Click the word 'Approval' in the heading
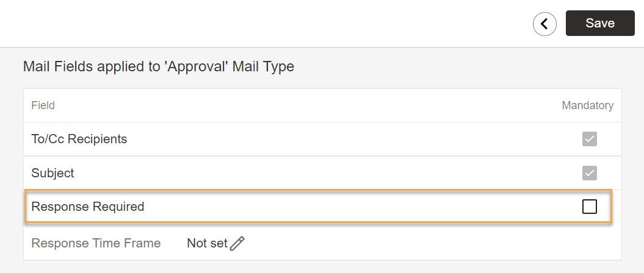Viewport: 644px width, 273px height. (197, 66)
